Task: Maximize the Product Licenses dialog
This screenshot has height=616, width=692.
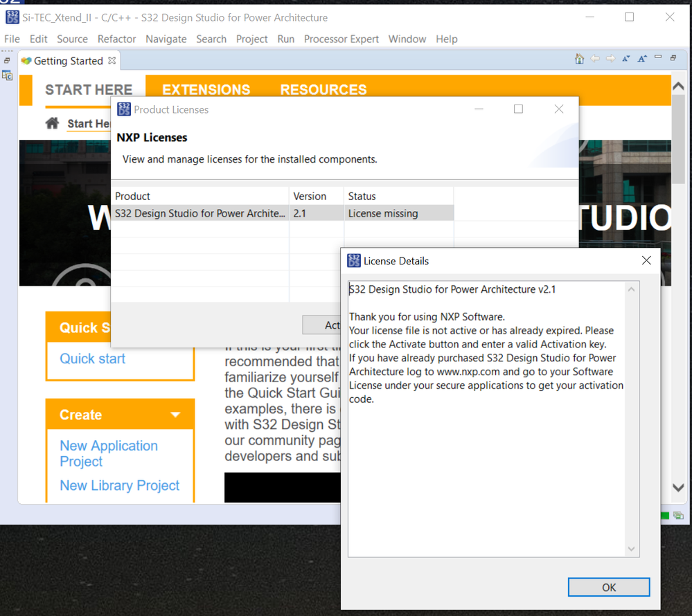Action: point(519,109)
